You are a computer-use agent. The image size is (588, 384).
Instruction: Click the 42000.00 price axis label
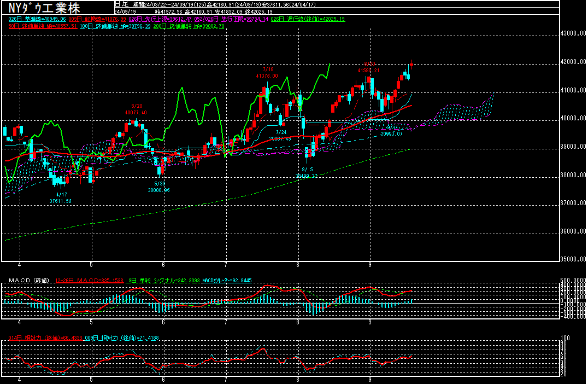(573, 62)
